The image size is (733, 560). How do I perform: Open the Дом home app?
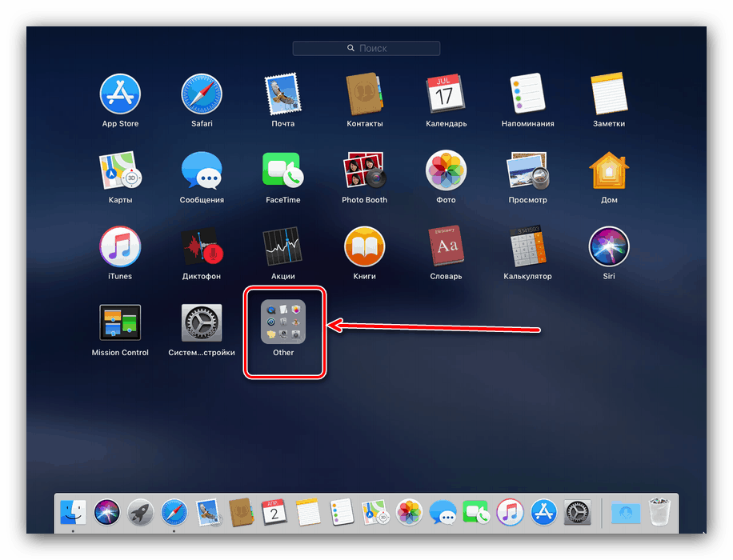coord(609,170)
